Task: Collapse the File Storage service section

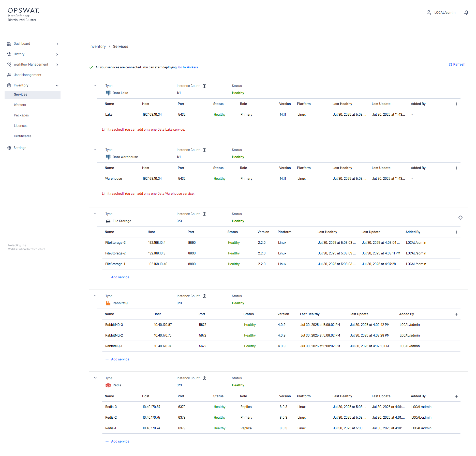Action: point(95,214)
